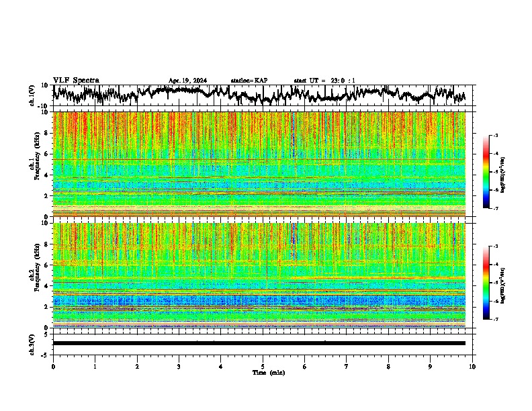Click time axis tick label "0"
532x411 pixels.
(53, 367)
